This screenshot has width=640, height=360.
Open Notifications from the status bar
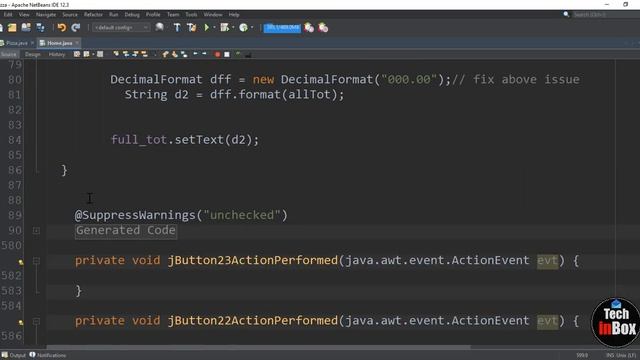(x=48, y=355)
